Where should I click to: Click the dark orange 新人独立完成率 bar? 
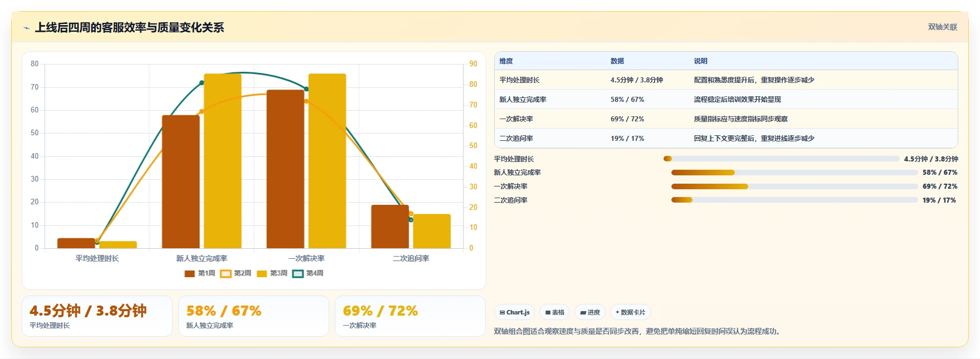click(181, 182)
